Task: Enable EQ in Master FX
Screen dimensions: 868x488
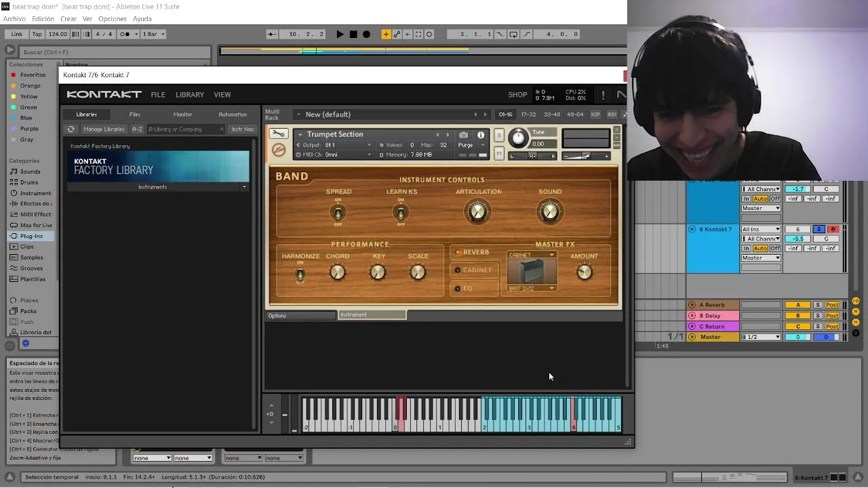Action: click(x=475, y=288)
